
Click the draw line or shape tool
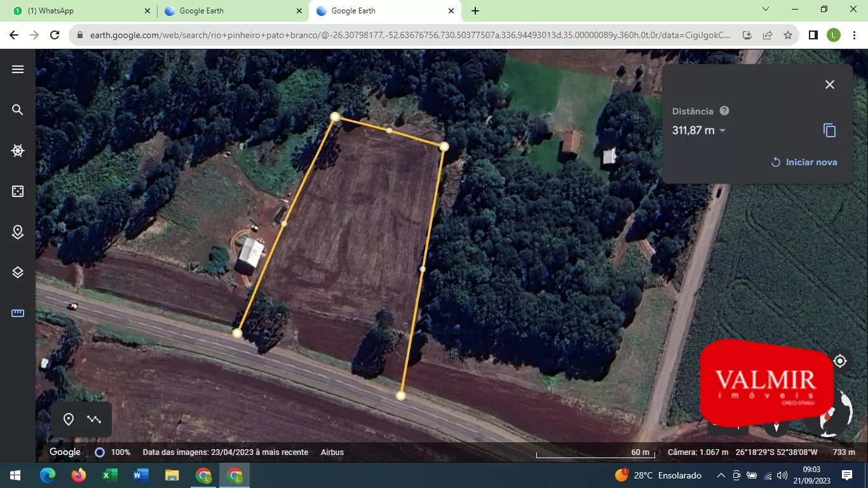point(94,419)
